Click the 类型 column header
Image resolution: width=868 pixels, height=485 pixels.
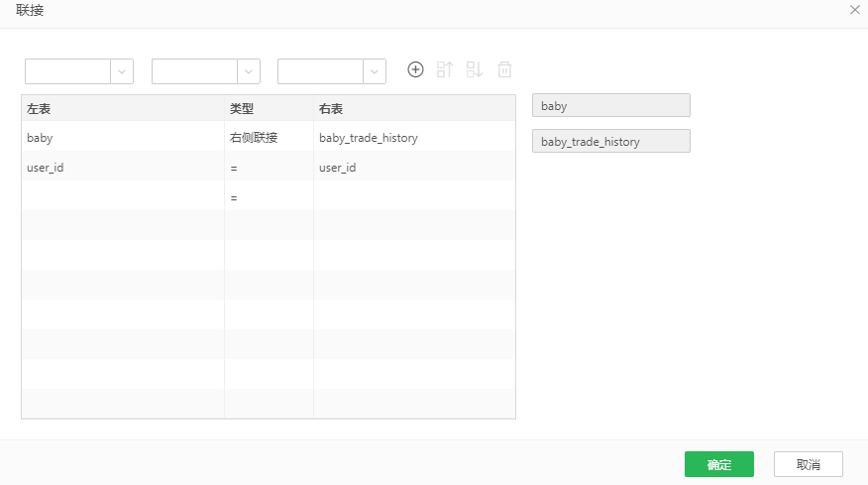[242, 108]
